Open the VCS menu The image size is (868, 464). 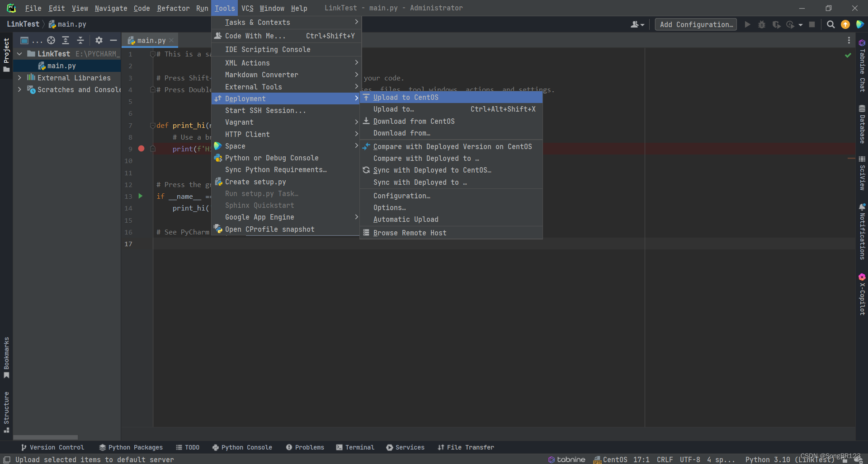click(x=247, y=8)
